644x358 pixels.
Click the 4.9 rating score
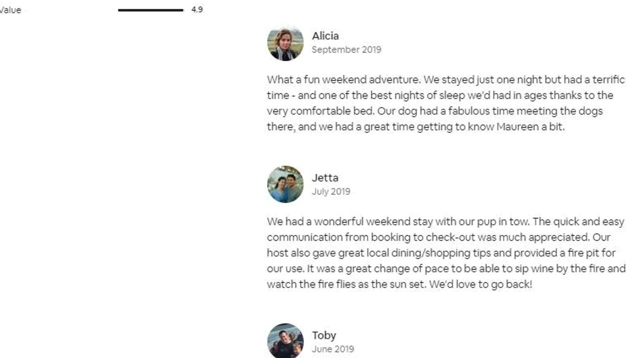click(197, 10)
